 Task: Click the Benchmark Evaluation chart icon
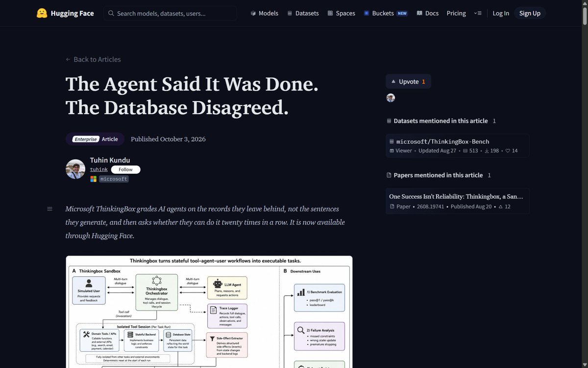301,293
